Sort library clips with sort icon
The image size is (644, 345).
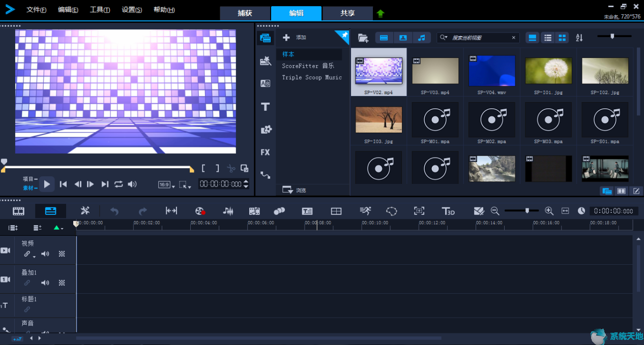point(579,38)
